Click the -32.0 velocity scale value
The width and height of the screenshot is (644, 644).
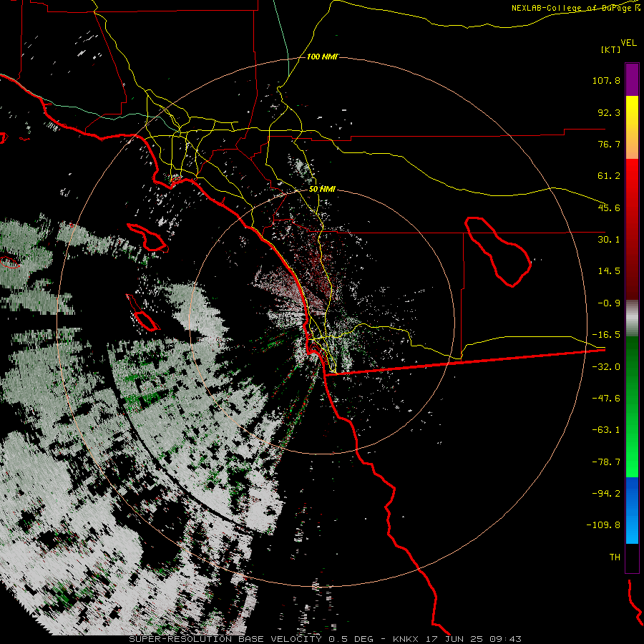[x=606, y=367]
